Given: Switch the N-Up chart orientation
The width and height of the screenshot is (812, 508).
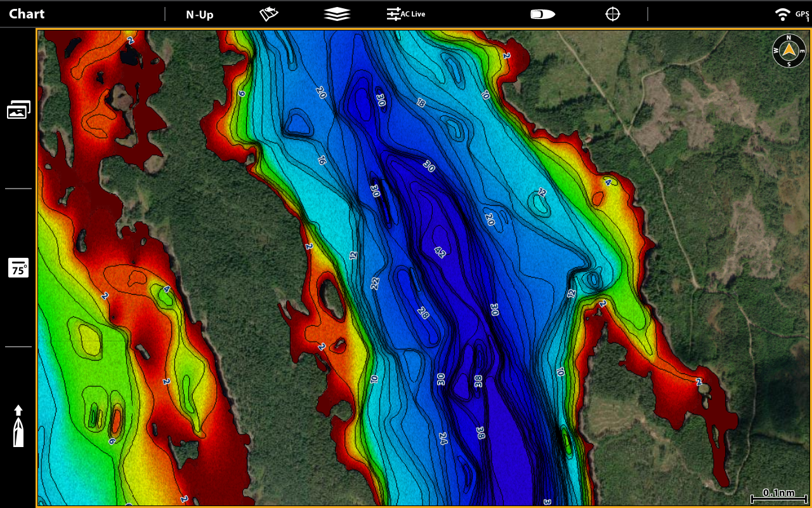Looking at the screenshot, I should (199, 15).
